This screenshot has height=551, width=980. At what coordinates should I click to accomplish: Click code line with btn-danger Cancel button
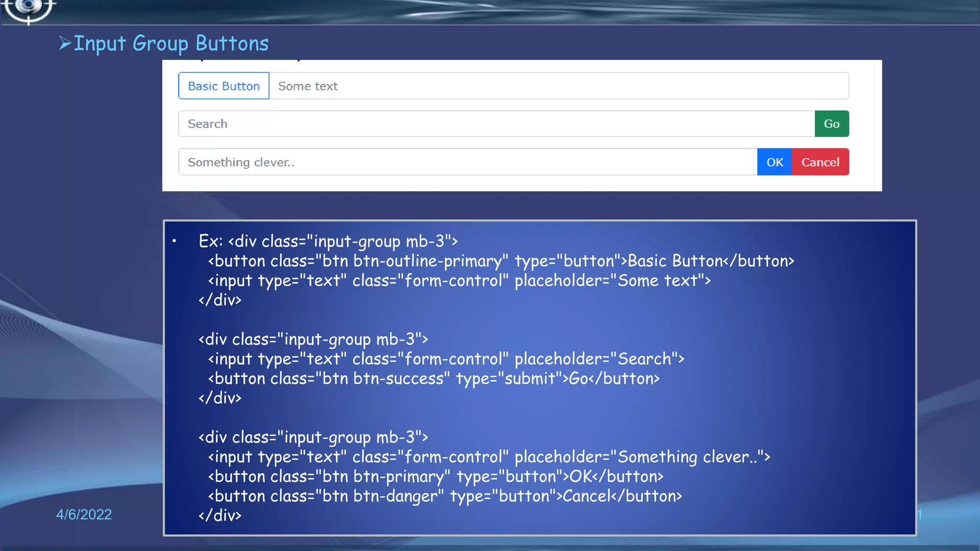(445, 496)
